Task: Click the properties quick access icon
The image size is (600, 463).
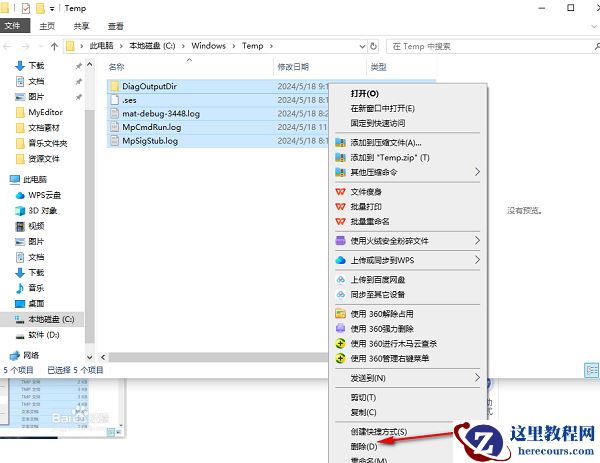Action: [x=26, y=8]
